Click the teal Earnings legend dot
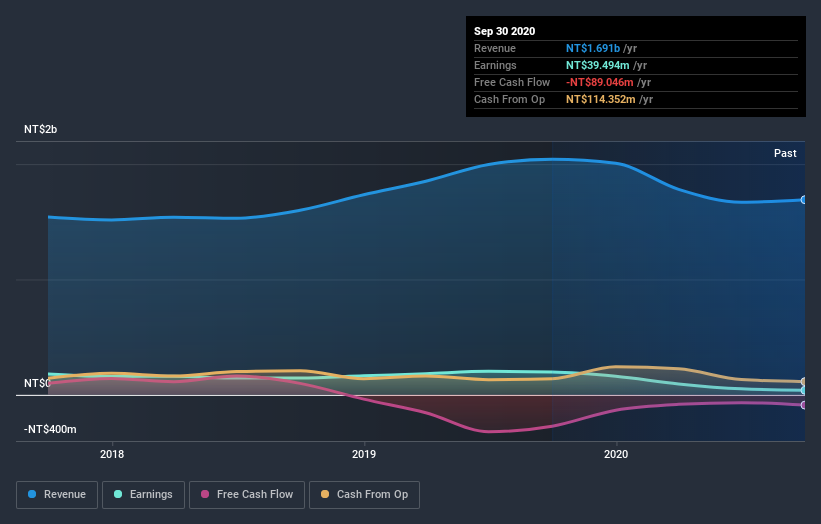Image resolution: width=821 pixels, height=524 pixels. pos(118,494)
